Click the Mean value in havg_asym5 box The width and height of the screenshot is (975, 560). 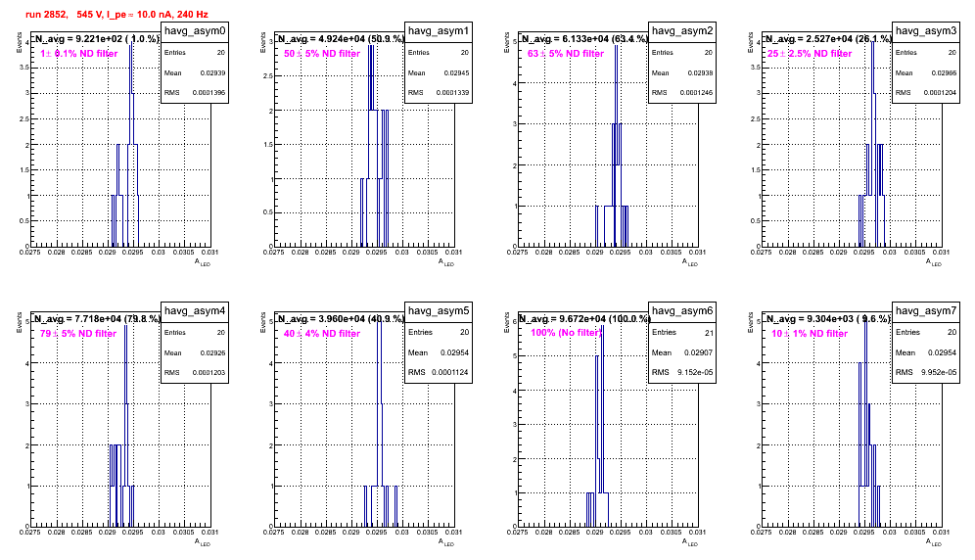point(454,352)
